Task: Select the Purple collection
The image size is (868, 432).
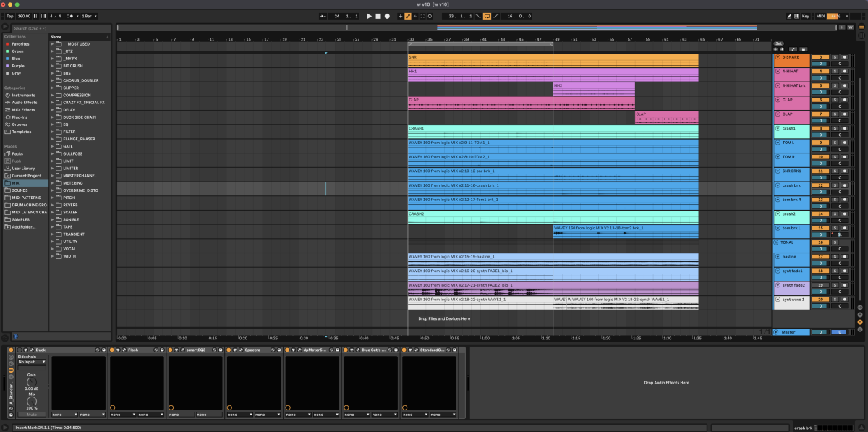Action: [x=18, y=66]
